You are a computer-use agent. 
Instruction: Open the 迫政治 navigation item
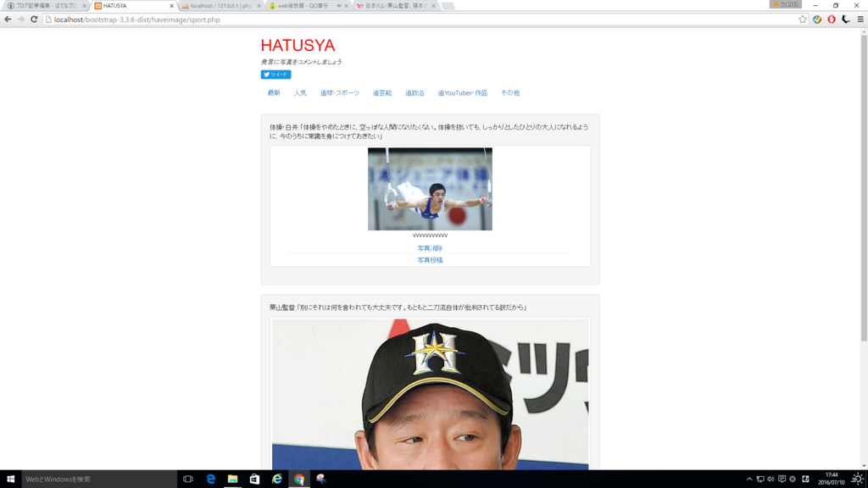click(415, 93)
